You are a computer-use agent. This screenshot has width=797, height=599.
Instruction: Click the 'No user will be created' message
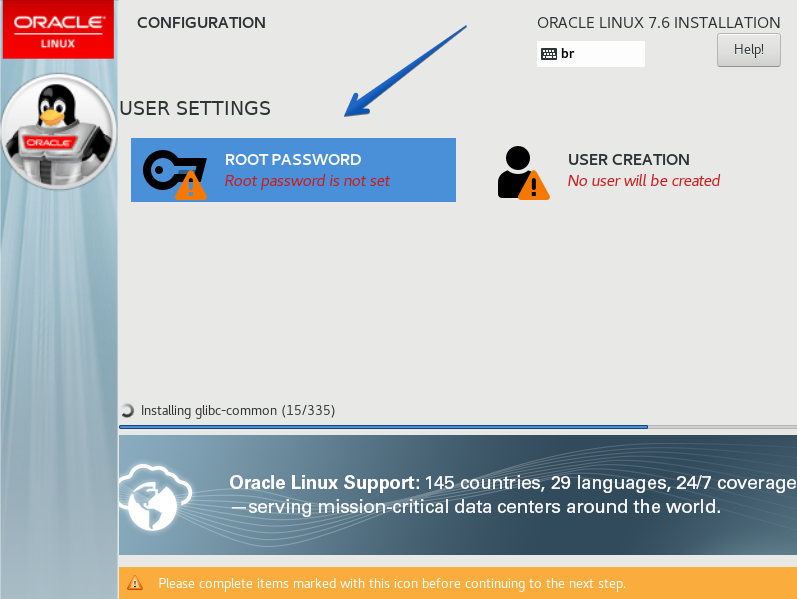[x=643, y=181]
